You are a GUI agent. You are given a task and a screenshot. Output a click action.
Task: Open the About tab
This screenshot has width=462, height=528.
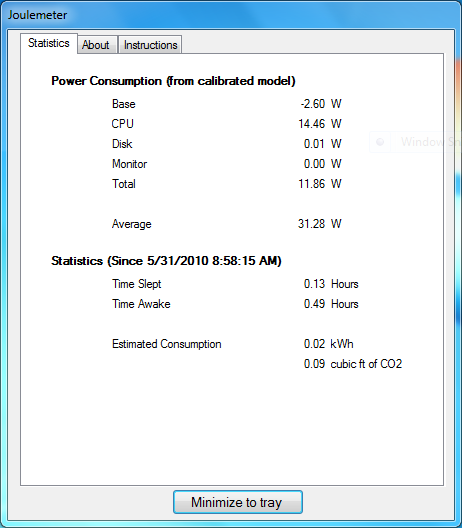(97, 45)
